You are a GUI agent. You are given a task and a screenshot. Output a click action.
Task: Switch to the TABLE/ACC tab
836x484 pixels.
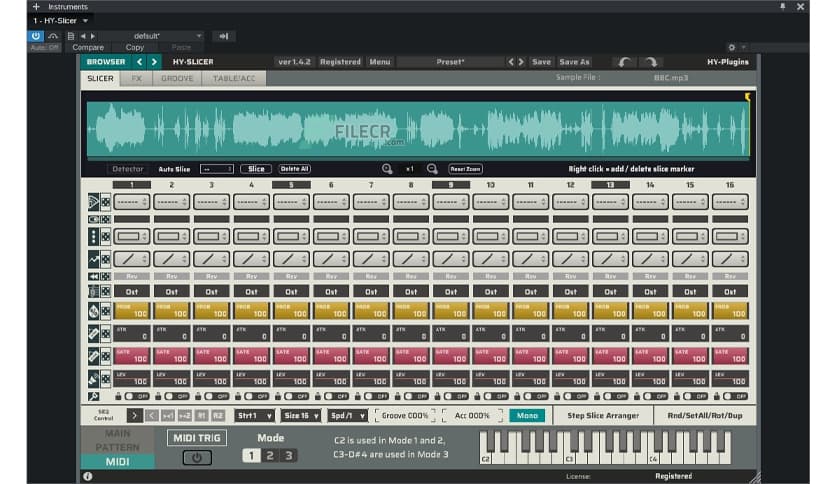pyautogui.click(x=234, y=78)
